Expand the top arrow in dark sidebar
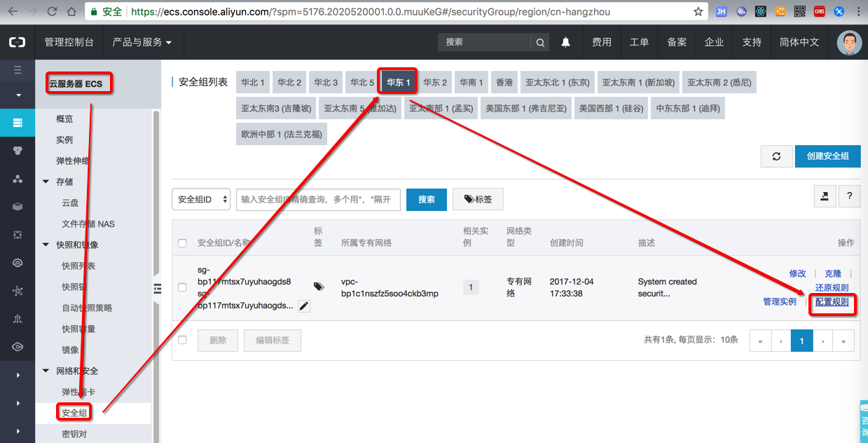The width and height of the screenshot is (868, 443). pyautogui.click(x=18, y=95)
